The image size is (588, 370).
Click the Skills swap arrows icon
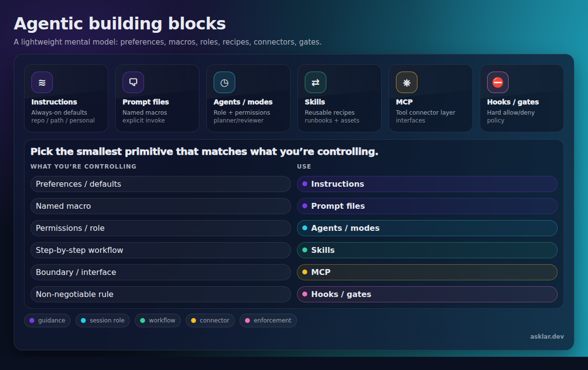click(x=316, y=82)
